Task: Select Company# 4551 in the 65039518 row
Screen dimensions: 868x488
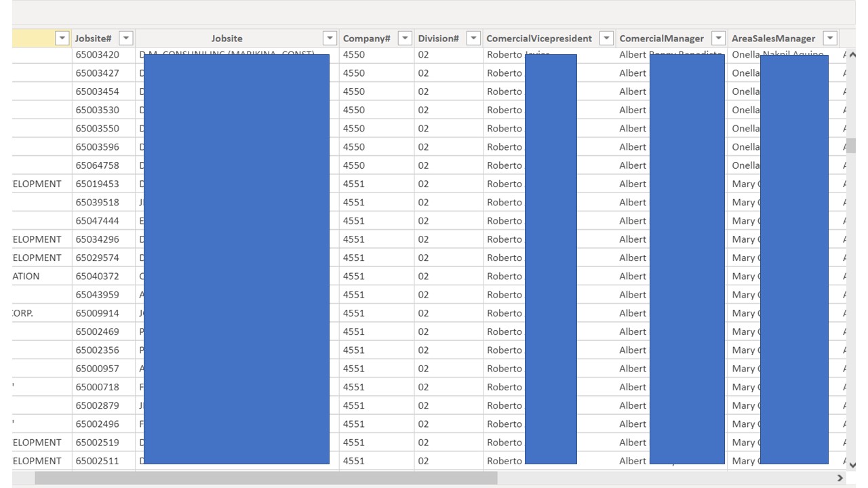Action: pos(376,203)
